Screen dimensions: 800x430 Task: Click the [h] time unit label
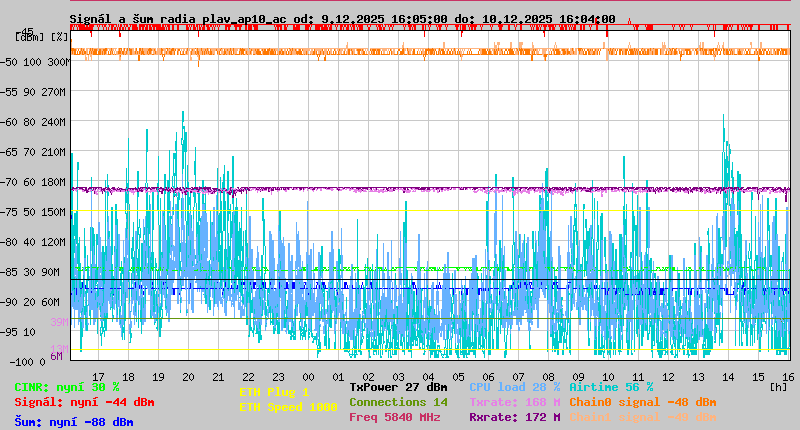pyautogui.click(x=778, y=385)
